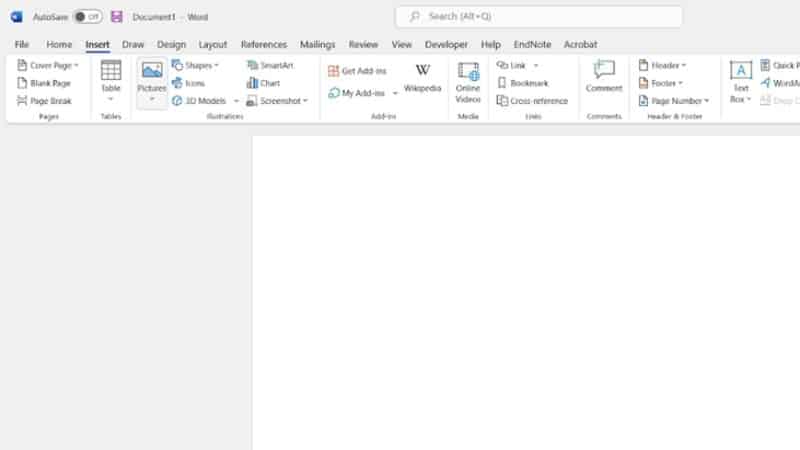Open the References tab

[263, 44]
